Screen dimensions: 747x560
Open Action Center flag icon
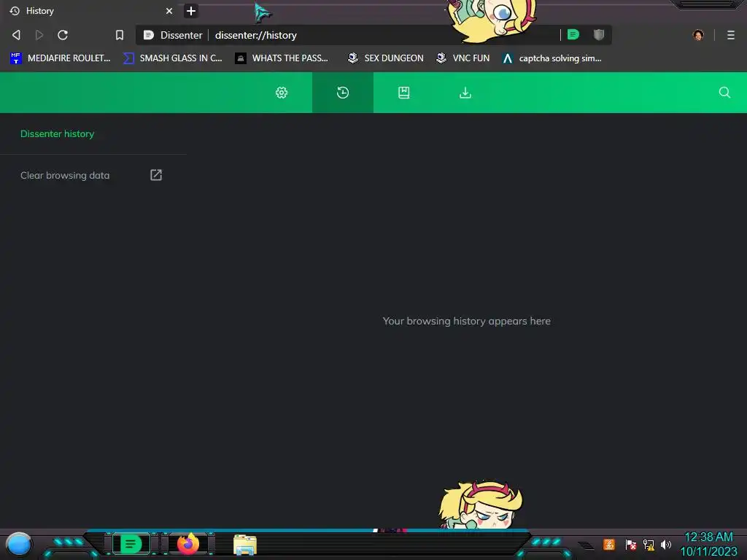[630, 544]
